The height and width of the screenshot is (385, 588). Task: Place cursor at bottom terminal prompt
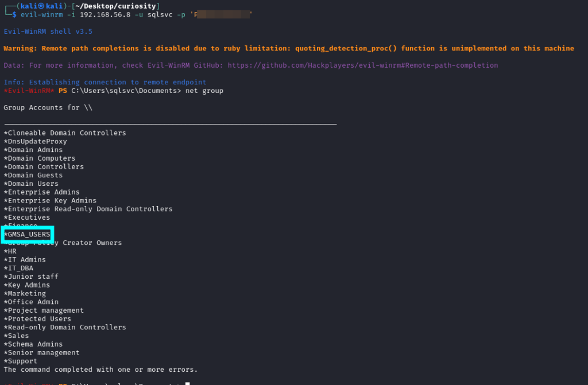point(187,383)
